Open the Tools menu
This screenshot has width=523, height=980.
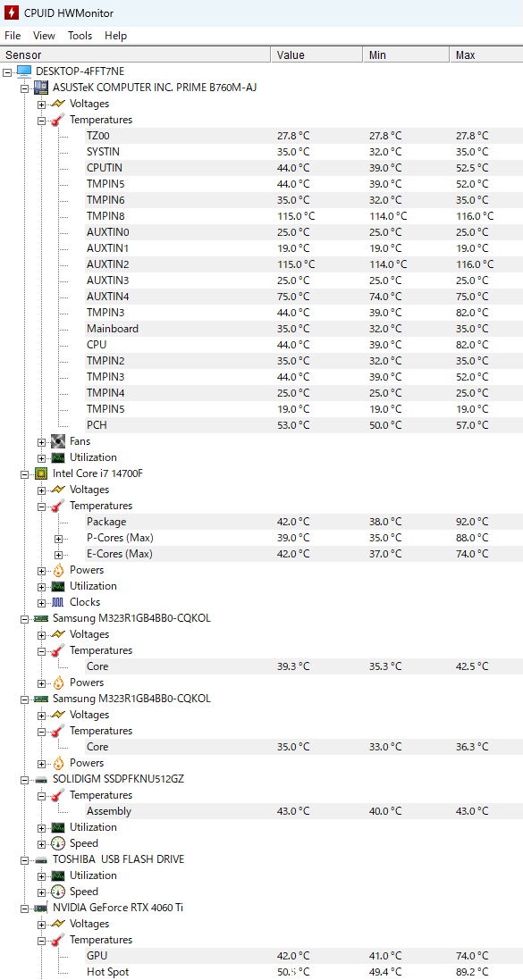click(80, 36)
